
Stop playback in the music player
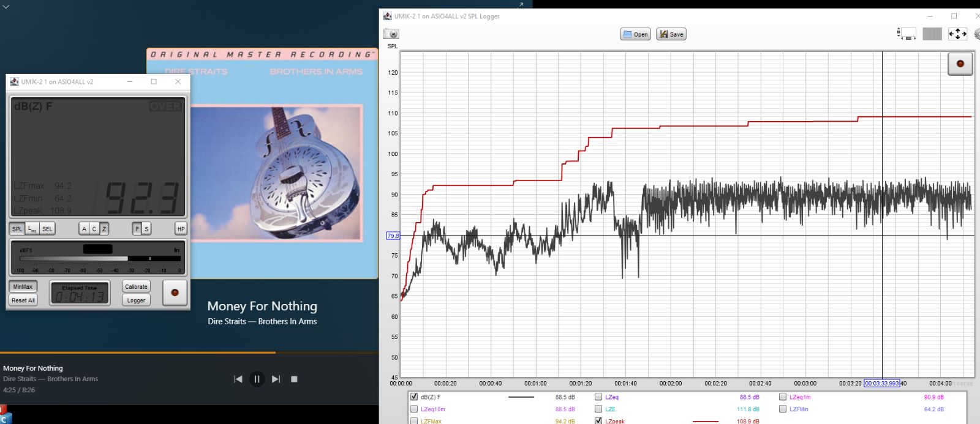pos(294,379)
